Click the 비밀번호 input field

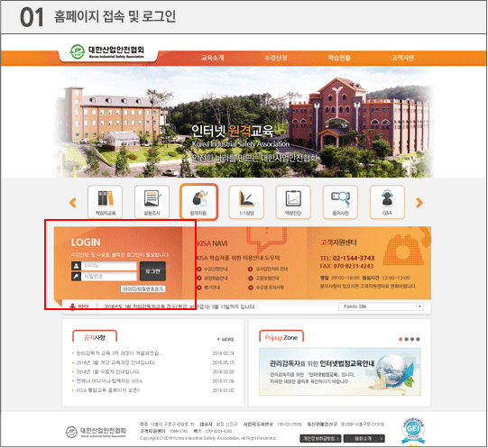[x=108, y=276]
